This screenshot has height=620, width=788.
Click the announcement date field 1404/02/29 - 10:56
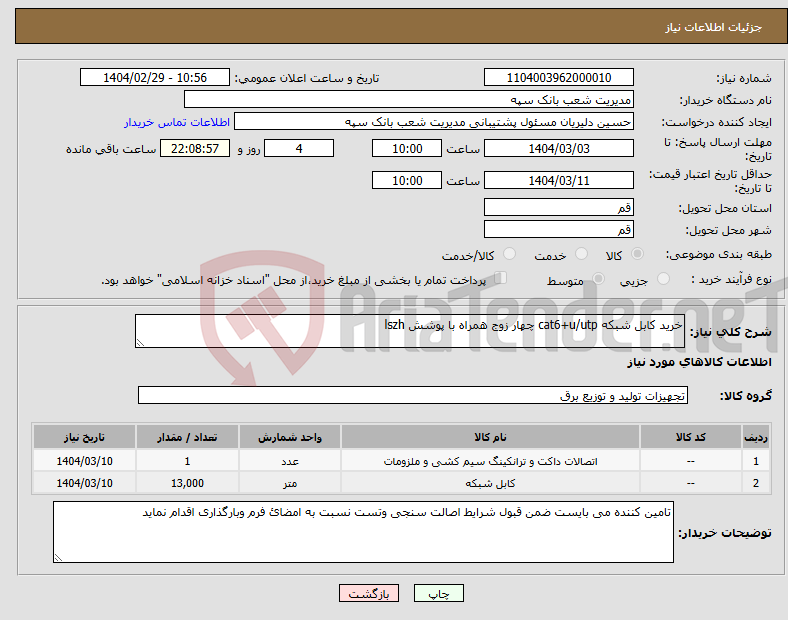coord(155,77)
